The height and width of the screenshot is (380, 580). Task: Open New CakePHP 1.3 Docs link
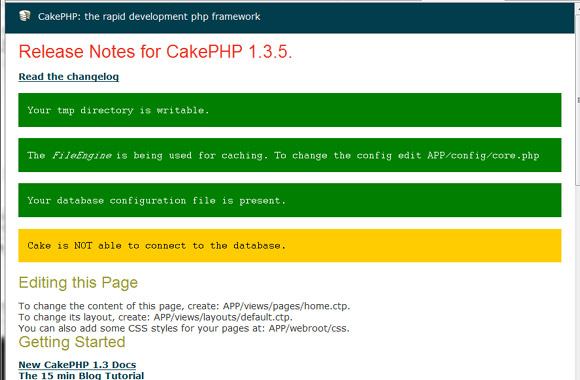click(x=77, y=364)
